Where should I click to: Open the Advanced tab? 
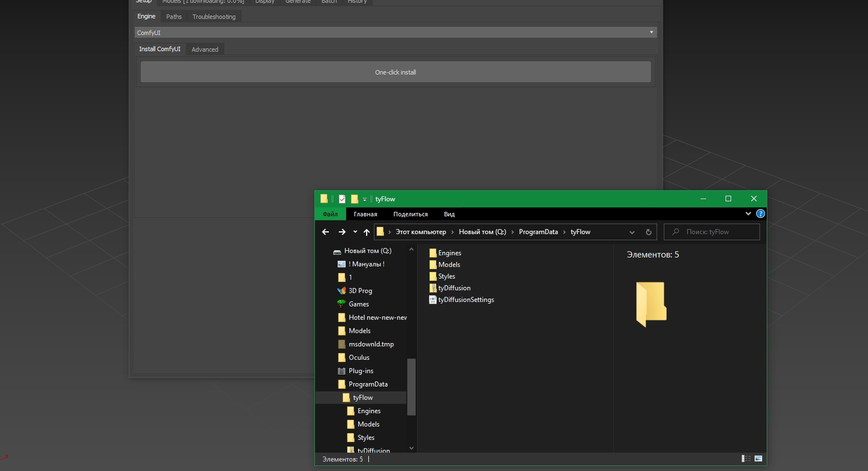(205, 49)
